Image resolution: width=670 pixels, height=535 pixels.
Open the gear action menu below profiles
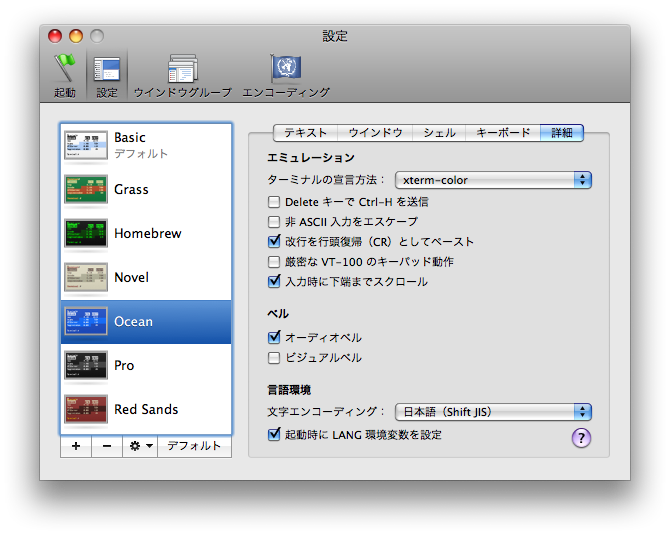click(140, 446)
